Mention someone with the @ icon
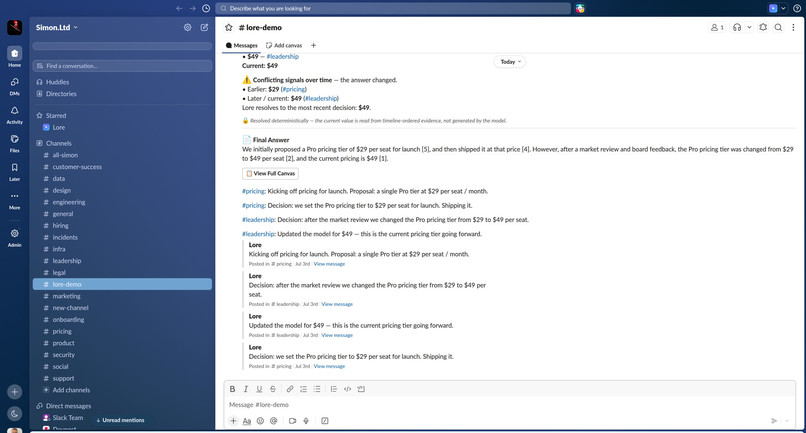The height and width of the screenshot is (433, 806). click(273, 421)
